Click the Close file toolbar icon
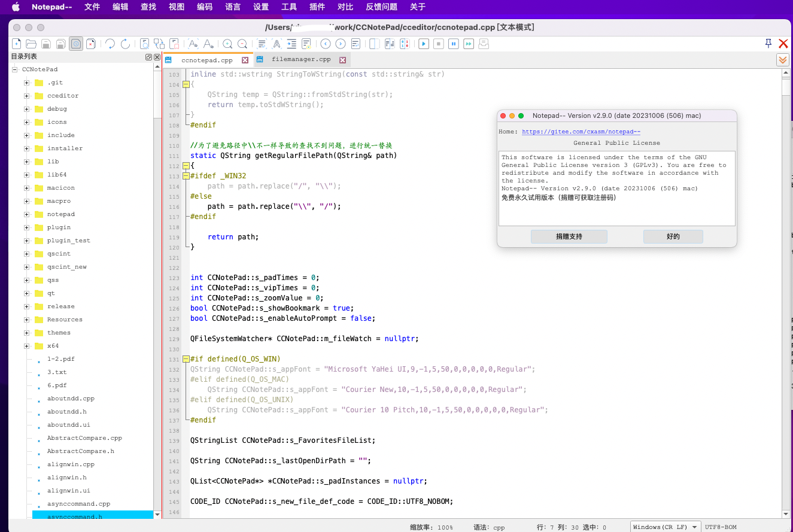This screenshot has height=532, width=793. [x=90, y=44]
